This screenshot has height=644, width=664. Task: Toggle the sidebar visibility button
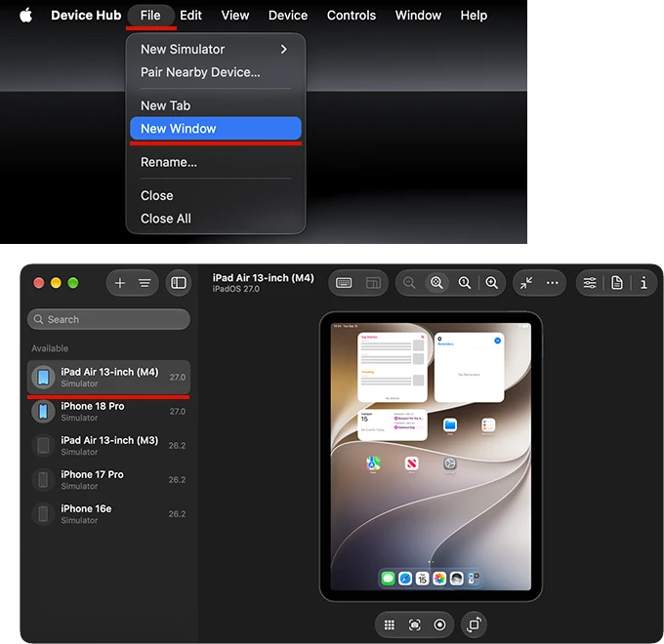(179, 283)
